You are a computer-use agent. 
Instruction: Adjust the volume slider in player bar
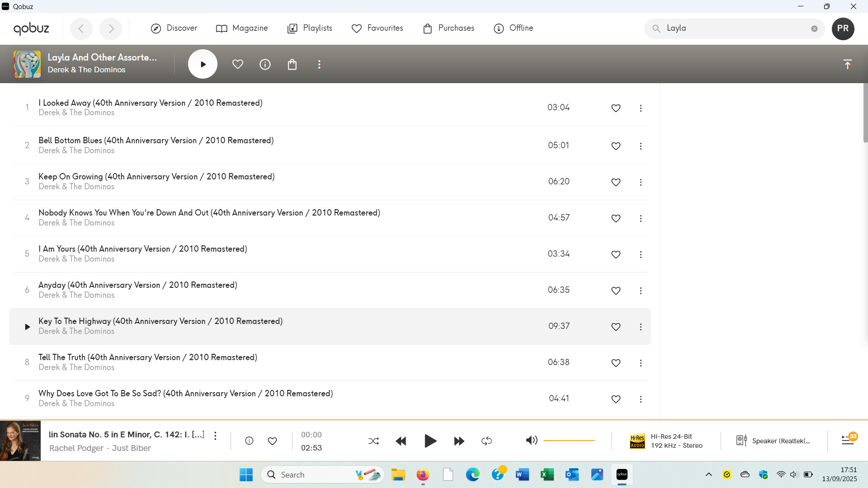click(570, 440)
